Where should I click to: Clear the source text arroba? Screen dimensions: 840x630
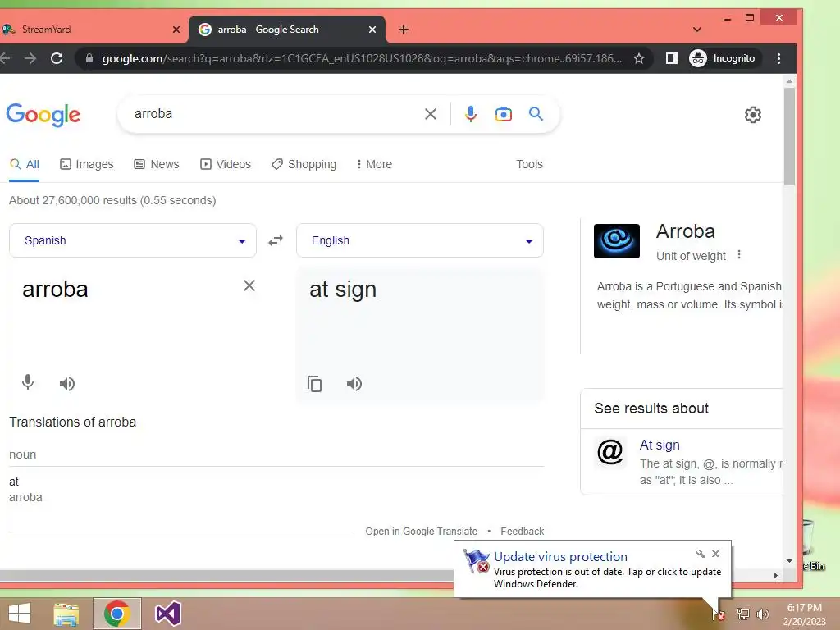[249, 285]
